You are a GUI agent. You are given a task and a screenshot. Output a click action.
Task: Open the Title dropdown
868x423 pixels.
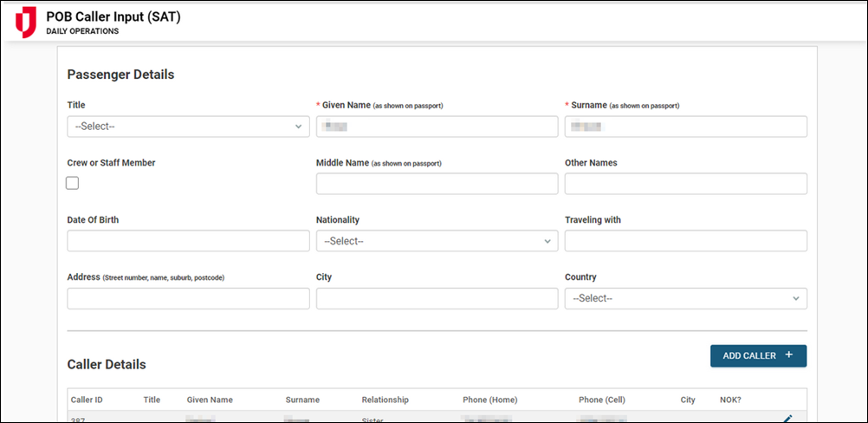coord(188,127)
